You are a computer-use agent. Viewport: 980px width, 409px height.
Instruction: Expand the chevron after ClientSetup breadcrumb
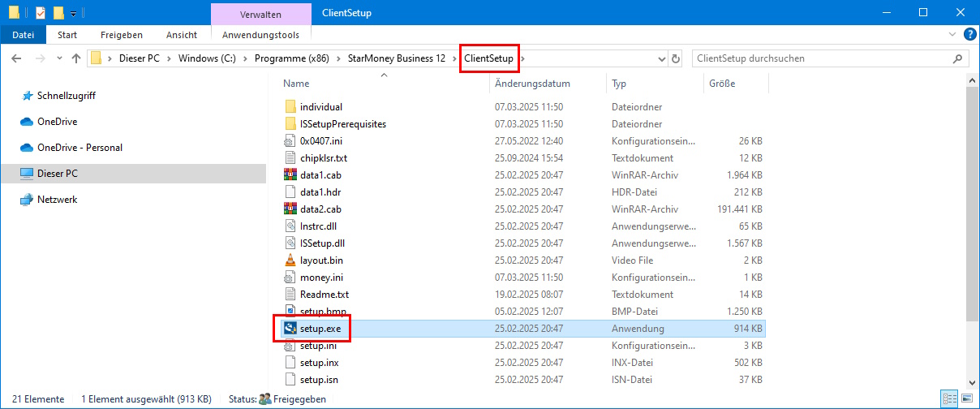coord(522,58)
